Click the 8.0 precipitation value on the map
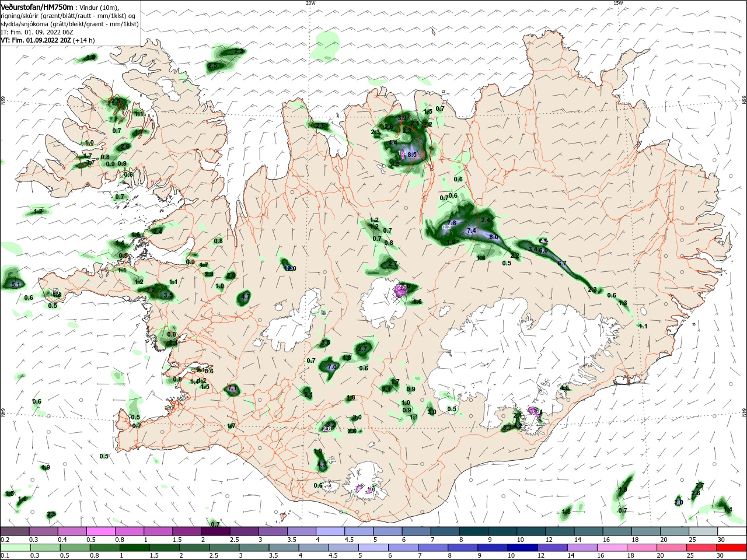747x560 pixels. 494,237
